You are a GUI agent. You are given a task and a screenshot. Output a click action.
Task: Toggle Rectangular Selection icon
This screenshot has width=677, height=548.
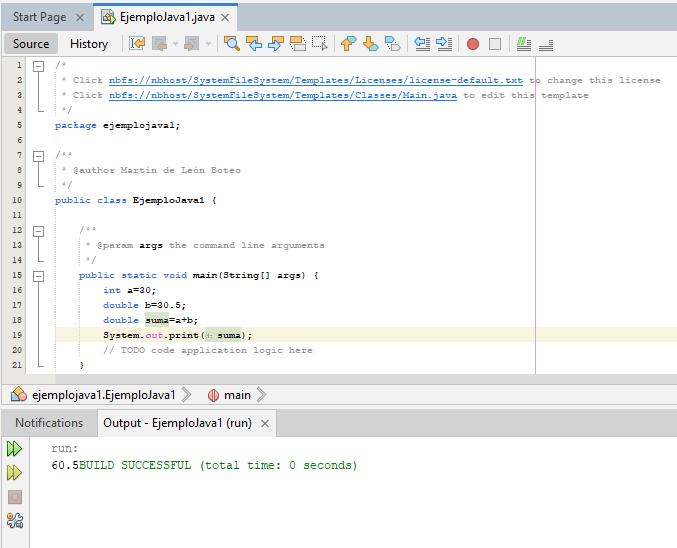point(320,44)
